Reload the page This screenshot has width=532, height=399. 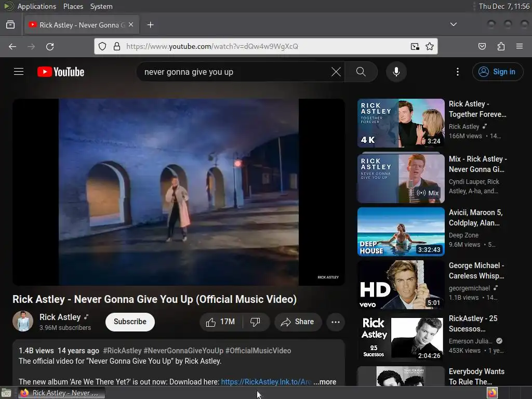tap(50, 46)
